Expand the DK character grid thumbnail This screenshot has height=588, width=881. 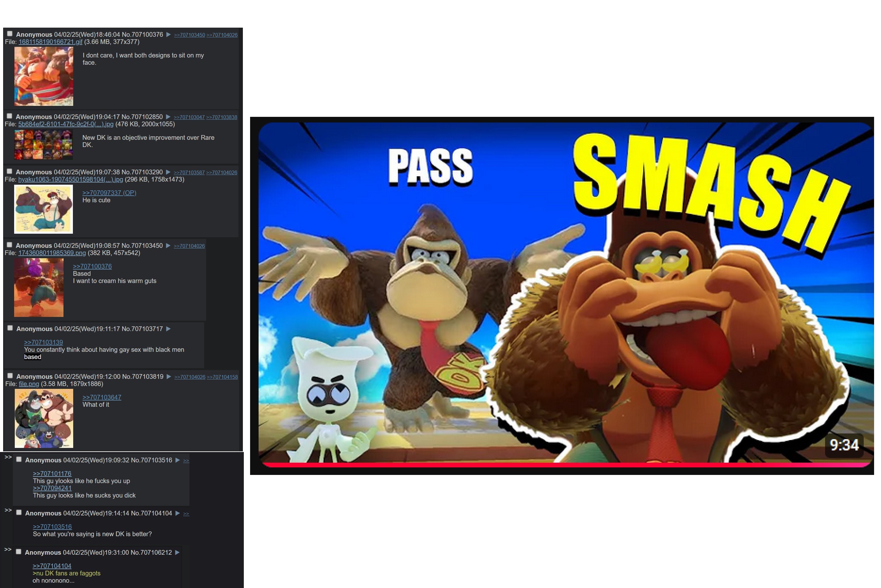(43, 144)
